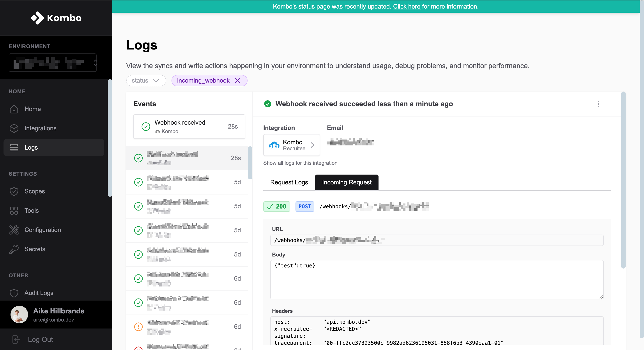Go to Integrations page
The height and width of the screenshot is (350, 644).
(x=54, y=128)
